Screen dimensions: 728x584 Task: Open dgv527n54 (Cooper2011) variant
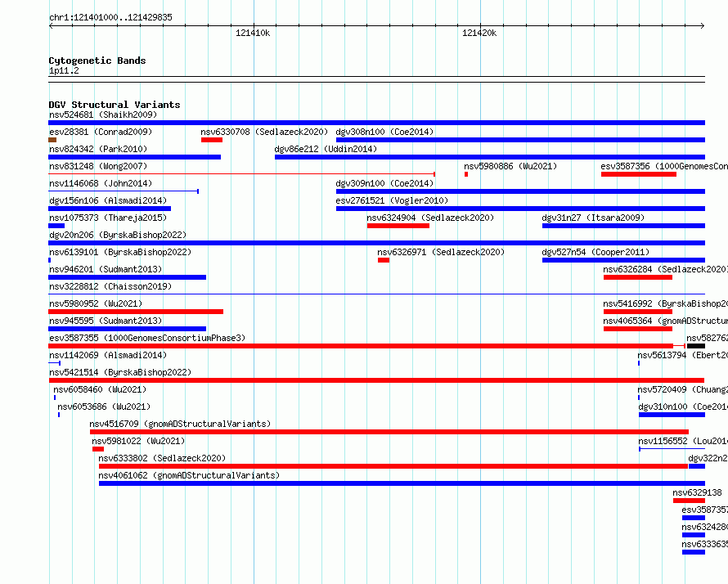pyautogui.click(x=595, y=252)
